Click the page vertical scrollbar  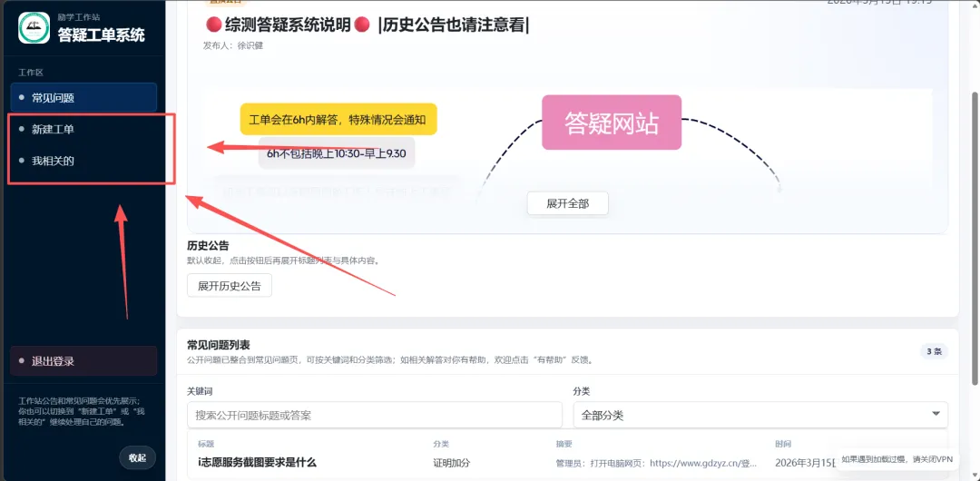[x=975, y=238]
